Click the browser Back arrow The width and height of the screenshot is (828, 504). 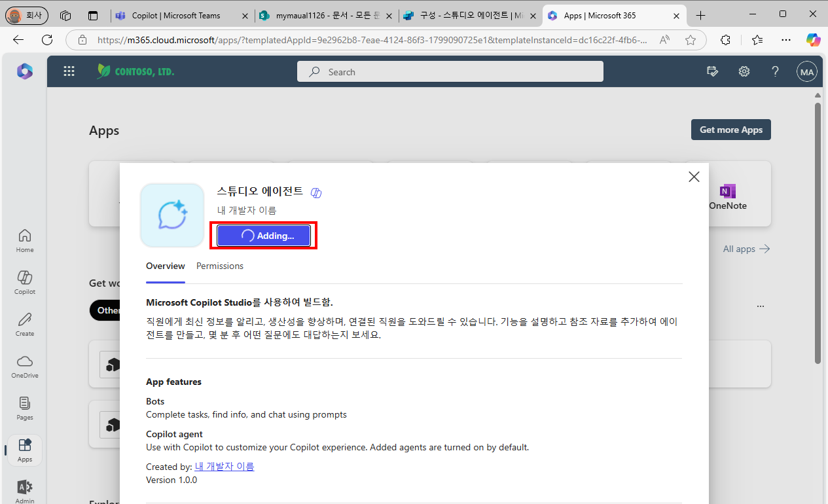(x=18, y=40)
